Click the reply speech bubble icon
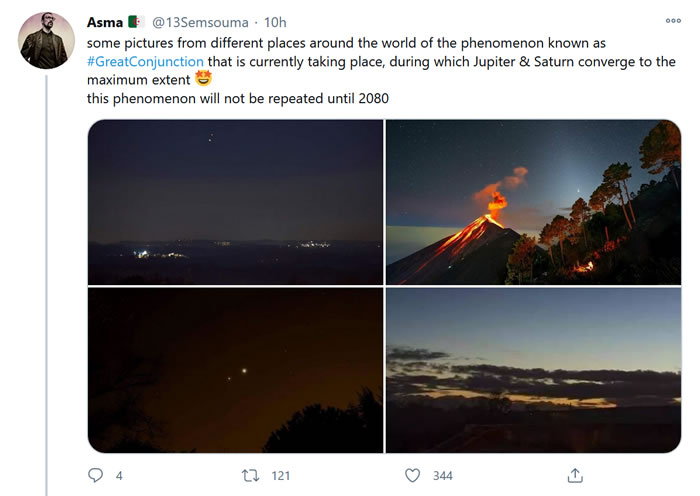Screen dimensions: 700x496 pos(96,475)
